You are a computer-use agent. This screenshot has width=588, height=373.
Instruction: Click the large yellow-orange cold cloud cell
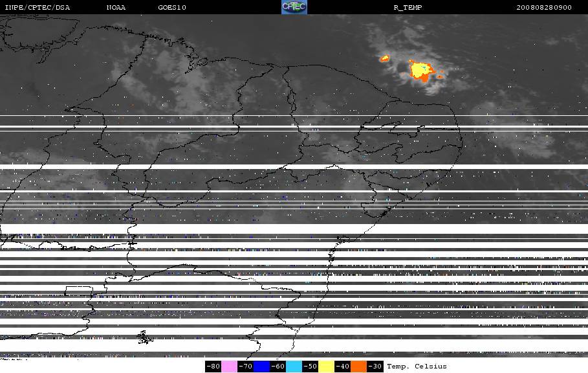click(421, 71)
